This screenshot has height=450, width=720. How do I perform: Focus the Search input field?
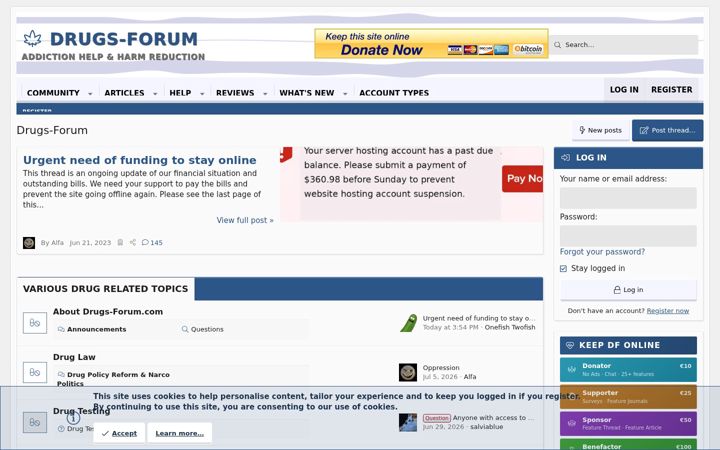pos(624,45)
